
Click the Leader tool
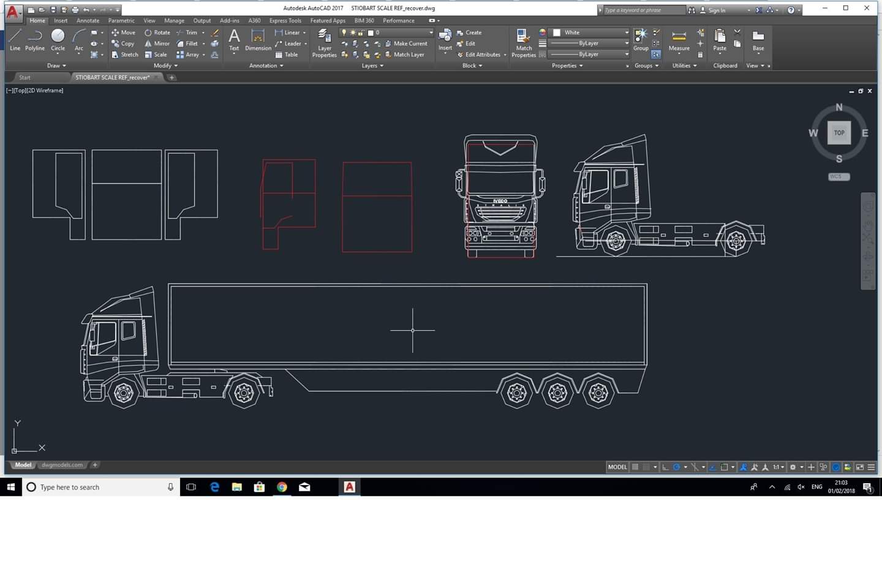coord(288,43)
